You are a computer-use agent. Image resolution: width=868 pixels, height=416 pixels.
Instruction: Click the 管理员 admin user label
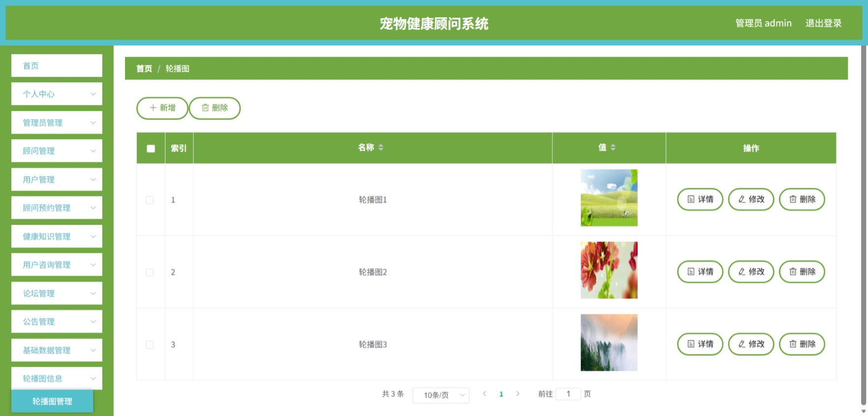click(x=763, y=23)
